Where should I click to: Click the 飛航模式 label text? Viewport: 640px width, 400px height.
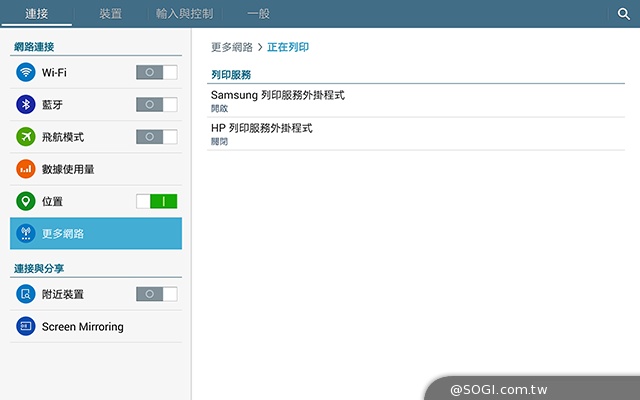63,137
